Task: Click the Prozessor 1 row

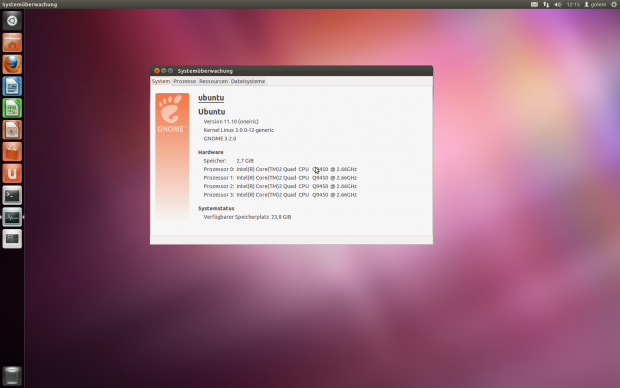Action: tap(280, 178)
